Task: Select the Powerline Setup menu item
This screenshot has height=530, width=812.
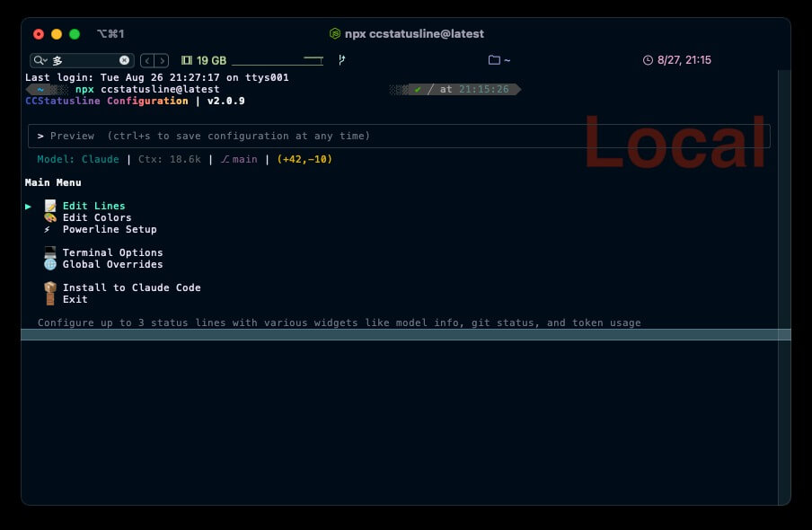Action: coord(110,229)
